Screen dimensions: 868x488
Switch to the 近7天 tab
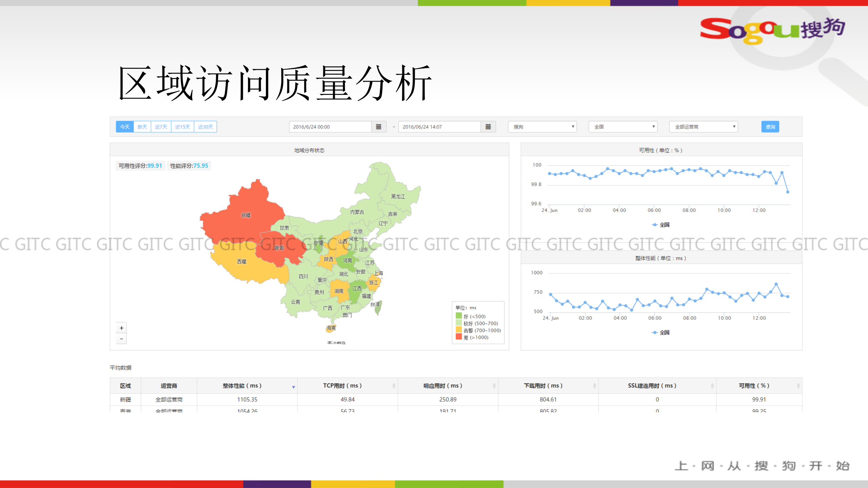[161, 126]
